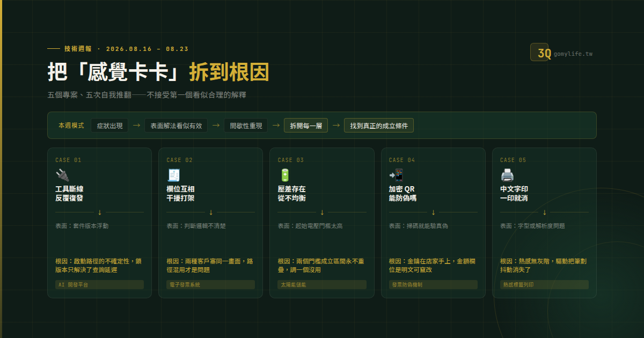Select the 拆開每一層 step chip
The image size is (644, 338).
(x=306, y=126)
